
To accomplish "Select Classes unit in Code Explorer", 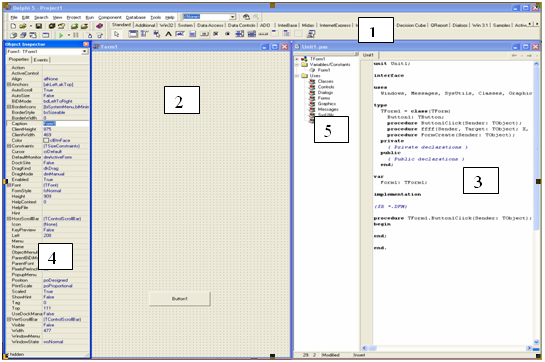I will point(325,81).
